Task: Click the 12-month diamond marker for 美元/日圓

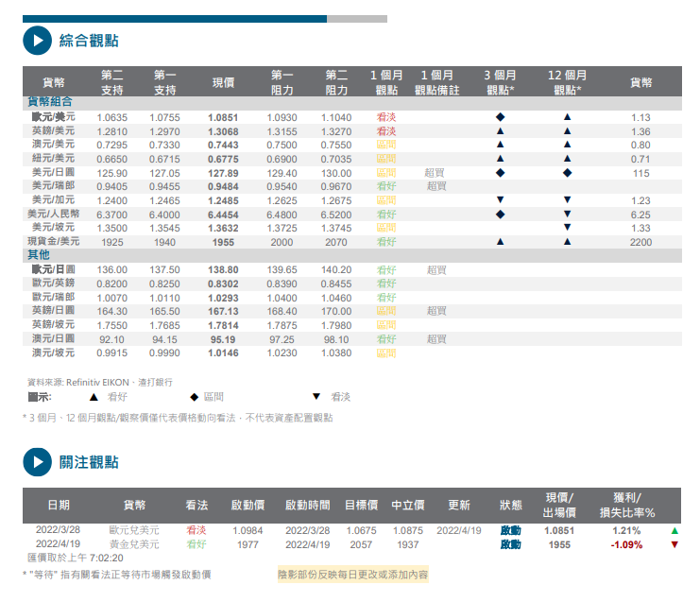Action: [567, 173]
